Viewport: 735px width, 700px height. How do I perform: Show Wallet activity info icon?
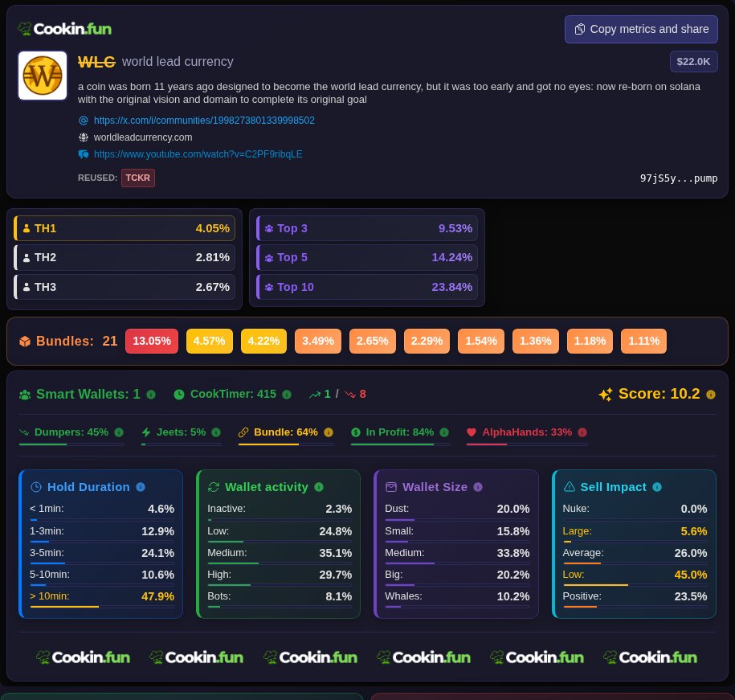pyautogui.click(x=319, y=487)
